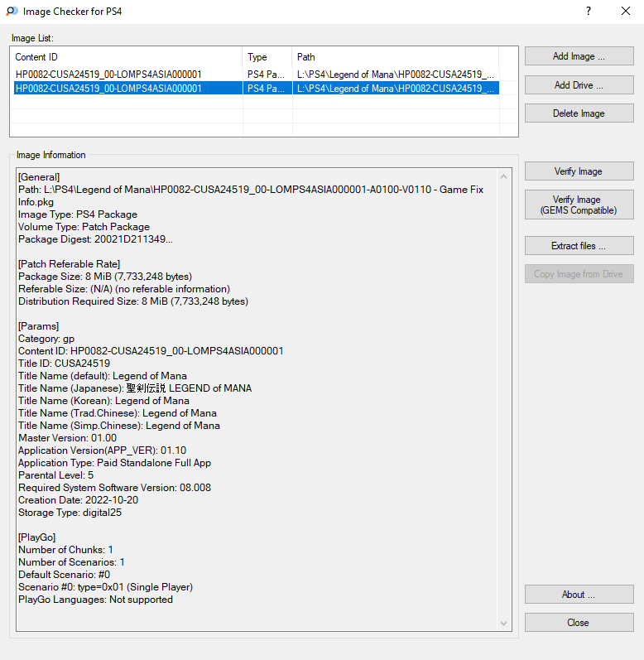Click Verify Image (GEMS Compatible)
This screenshot has width=644, height=660.
(x=579, y=205)
